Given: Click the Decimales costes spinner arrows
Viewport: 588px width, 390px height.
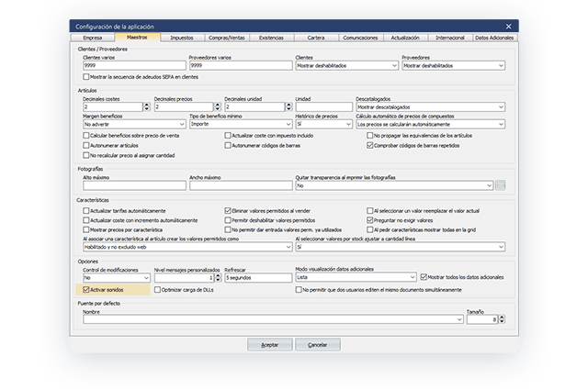Looking at the screenshot, I should point(147,106).
